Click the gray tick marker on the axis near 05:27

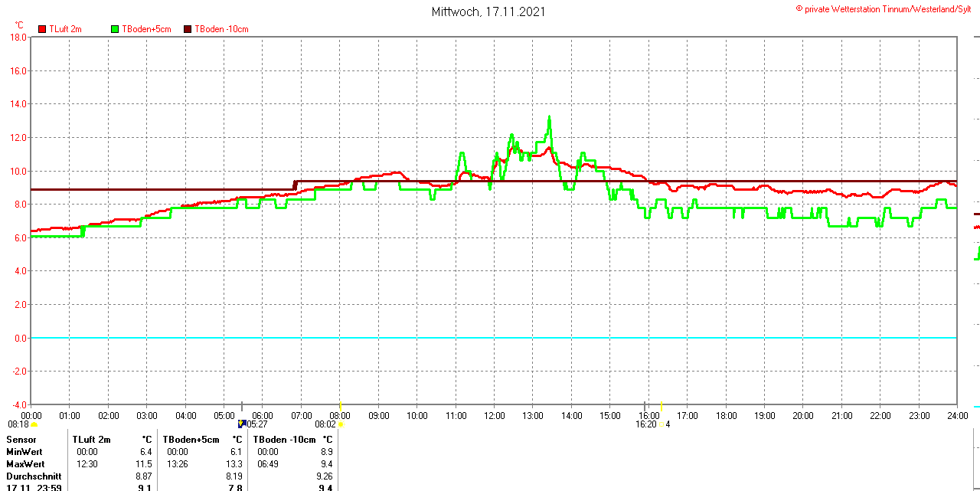pyautogui.click(x=243, y=406)
